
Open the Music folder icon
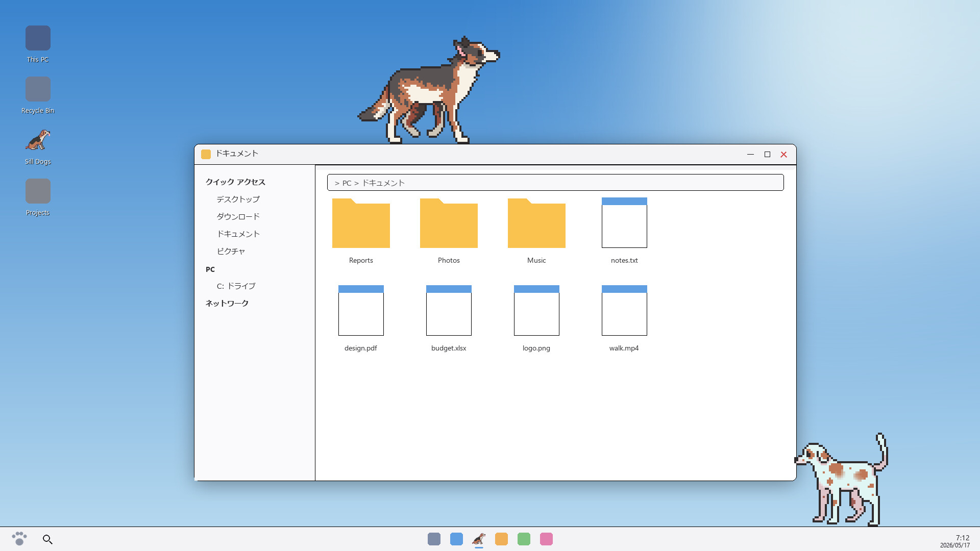pos(536,223)
